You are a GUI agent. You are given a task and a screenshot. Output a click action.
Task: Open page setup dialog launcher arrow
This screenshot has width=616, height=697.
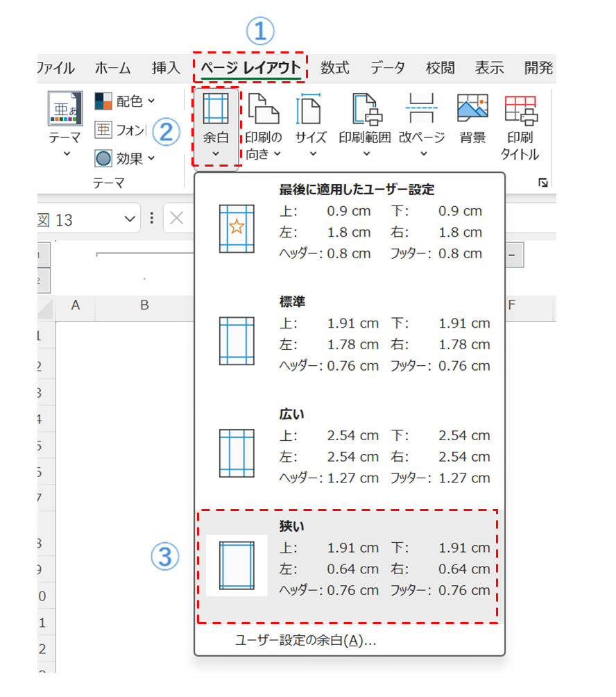point(542,183)
